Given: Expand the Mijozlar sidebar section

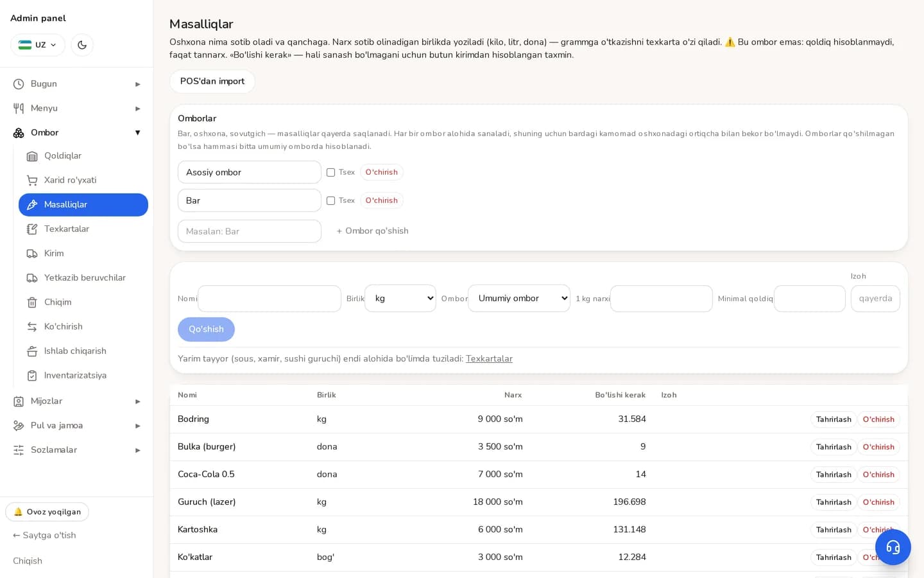Looking at the screenshot, I should coord(76,401).
